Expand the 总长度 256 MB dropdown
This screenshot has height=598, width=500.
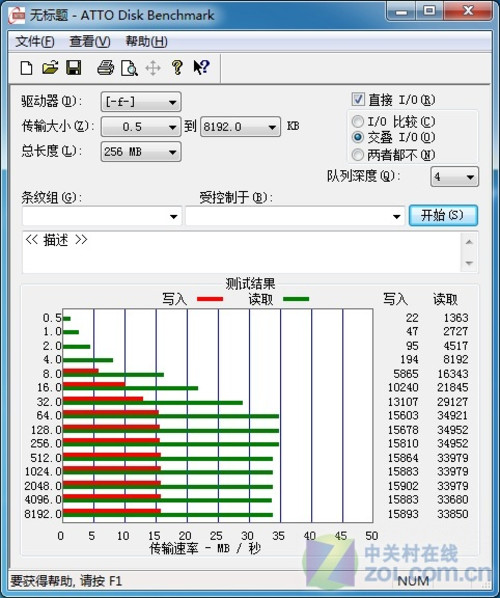click(x=141, y=152)
